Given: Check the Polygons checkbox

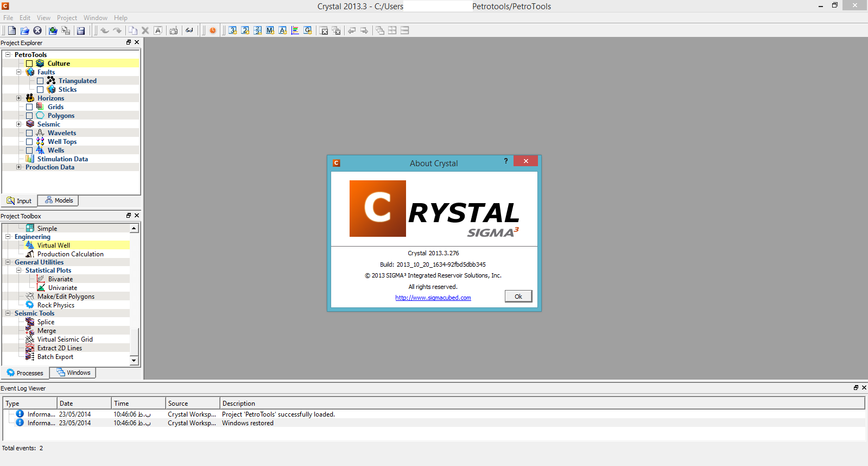Looking at the screenshot, I should [x=29, y=116].
